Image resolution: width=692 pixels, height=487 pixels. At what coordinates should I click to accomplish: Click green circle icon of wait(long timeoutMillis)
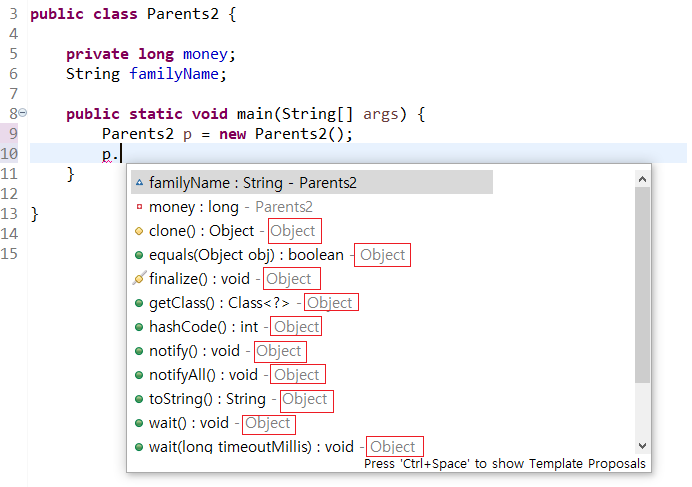(139, 447)
